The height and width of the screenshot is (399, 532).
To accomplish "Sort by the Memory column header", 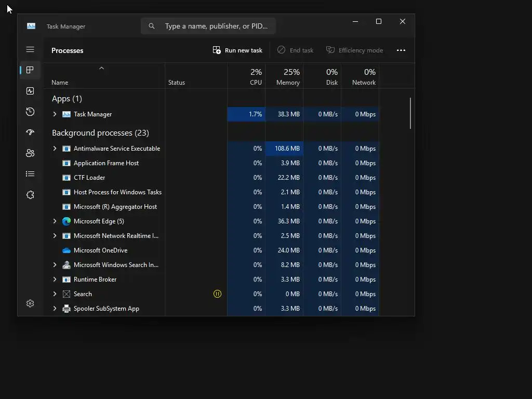I will pos(284,76).
